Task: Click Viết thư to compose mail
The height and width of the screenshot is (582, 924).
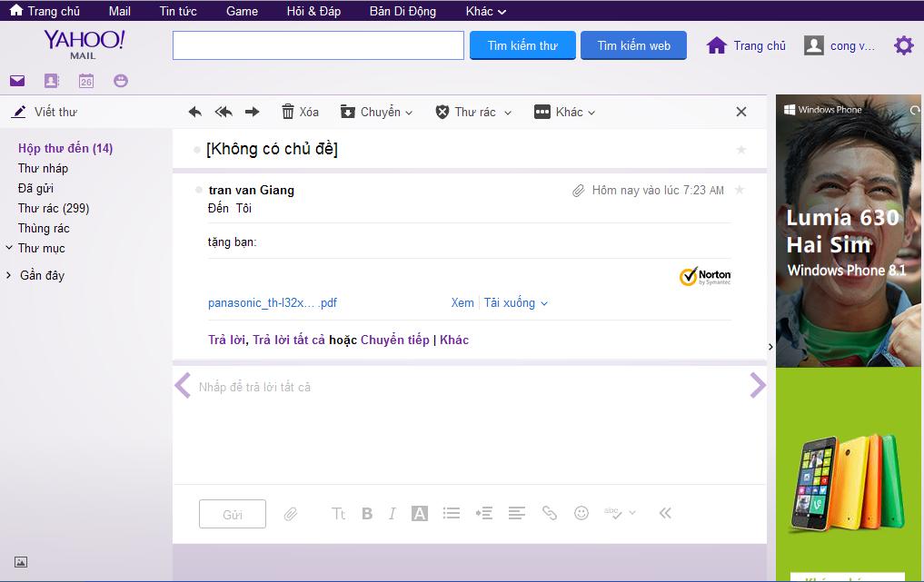Action: pyautogui.click(x=45, y=112)
